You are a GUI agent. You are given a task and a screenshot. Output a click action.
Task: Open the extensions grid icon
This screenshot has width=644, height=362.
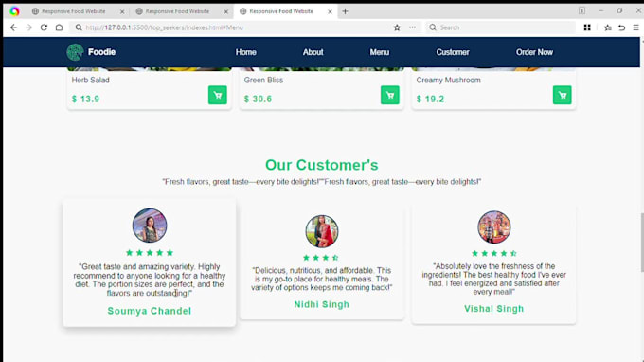pyautogui.click(x=587, y=27)
